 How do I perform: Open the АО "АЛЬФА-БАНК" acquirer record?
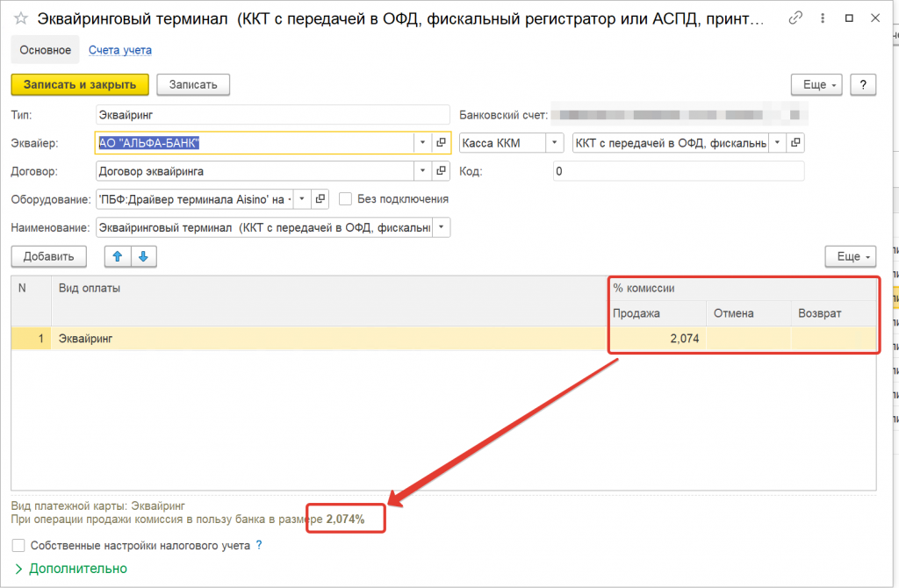point(441,142)
